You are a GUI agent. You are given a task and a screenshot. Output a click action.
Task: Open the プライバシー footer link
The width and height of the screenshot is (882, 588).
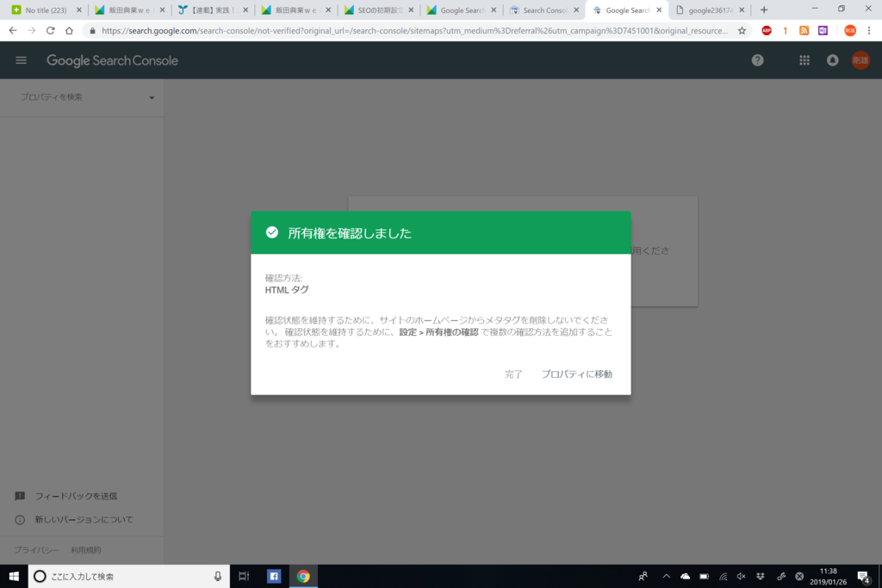coord(36,550)
